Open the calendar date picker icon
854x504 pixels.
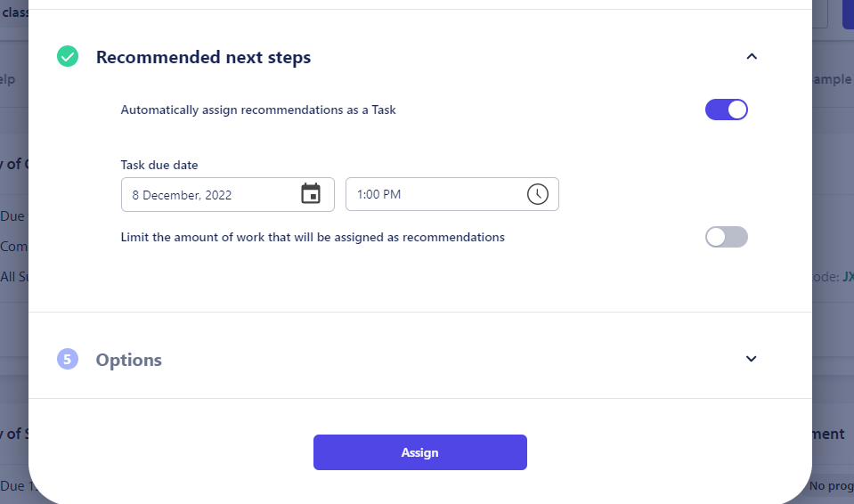(311, 194)
